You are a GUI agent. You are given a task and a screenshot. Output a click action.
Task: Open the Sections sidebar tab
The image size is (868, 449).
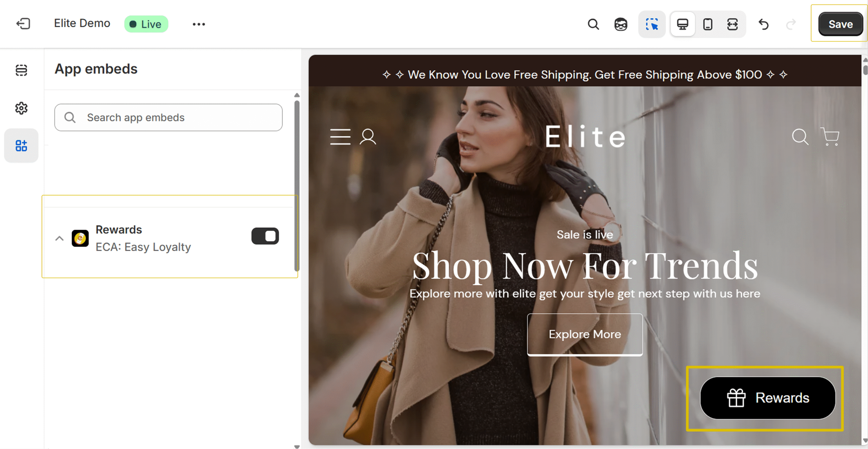tap(21, 70)
